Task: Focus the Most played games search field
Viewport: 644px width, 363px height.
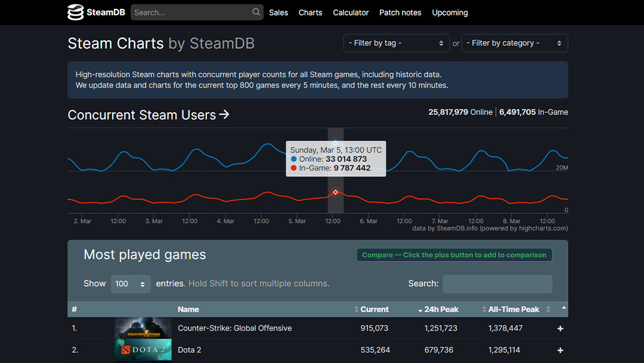Action: click(497, 284)
